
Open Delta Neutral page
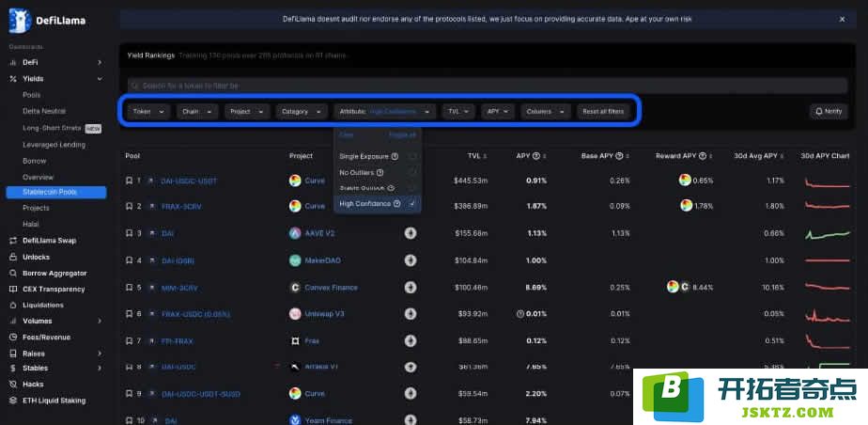coord(44,111)
